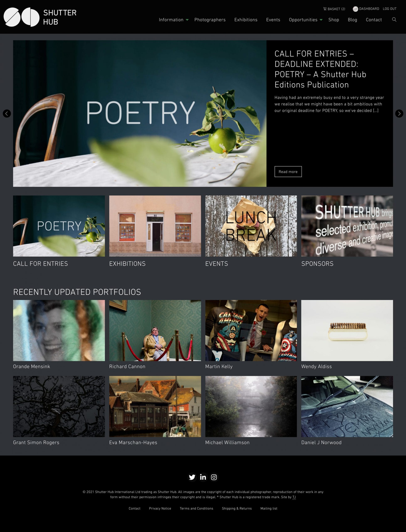
Task: Open the search magnifier icon
Action: pos(394,20)
